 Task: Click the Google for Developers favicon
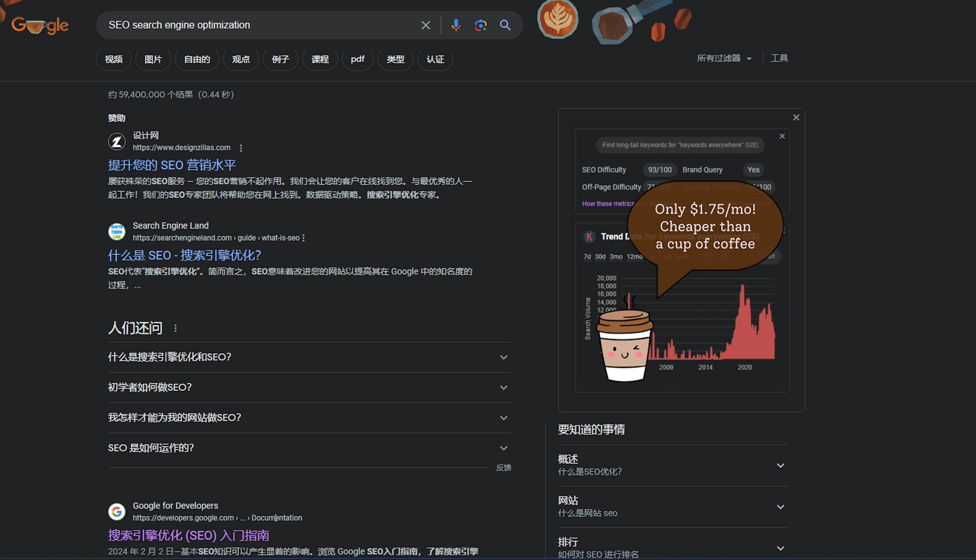coord(116,511)
